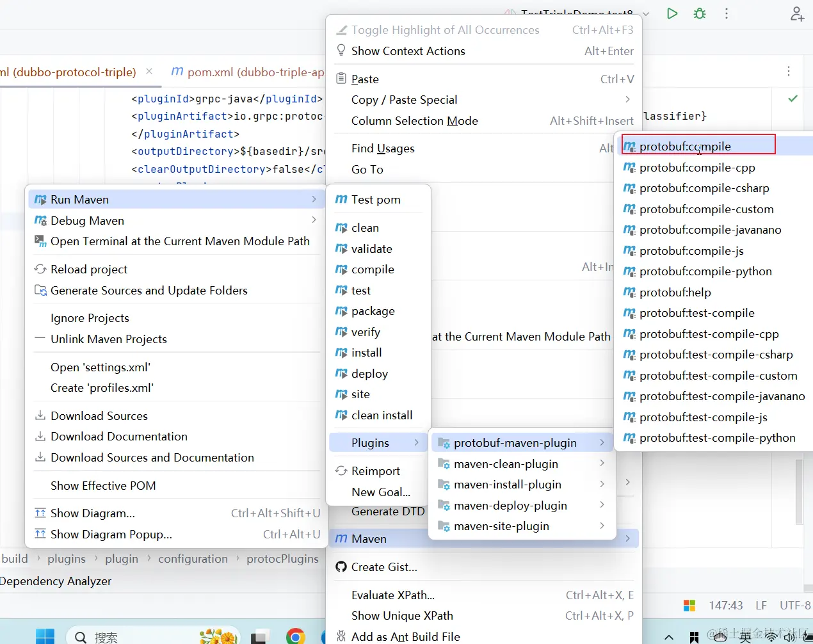Run the Maven validate phase
813x644 pixels.
click(x=378, y=249)
